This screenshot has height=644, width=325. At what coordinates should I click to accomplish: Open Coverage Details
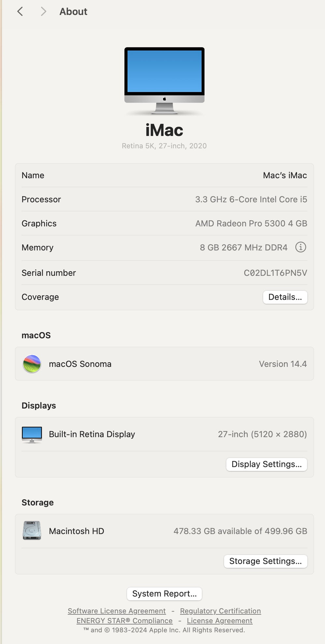(x=285, y=297)
